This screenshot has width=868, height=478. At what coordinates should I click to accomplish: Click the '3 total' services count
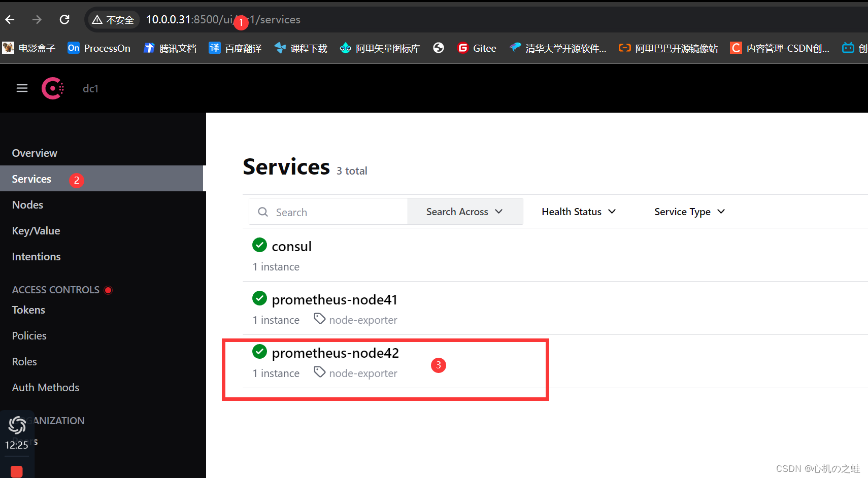tap(352, 171)
